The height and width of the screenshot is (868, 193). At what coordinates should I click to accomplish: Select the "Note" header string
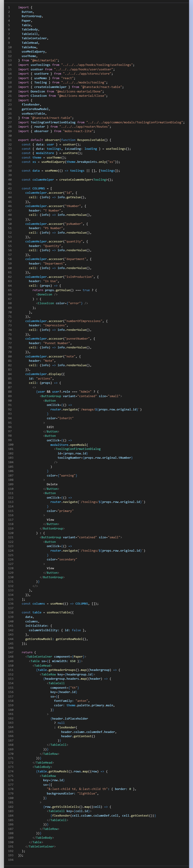coord(49,361)
